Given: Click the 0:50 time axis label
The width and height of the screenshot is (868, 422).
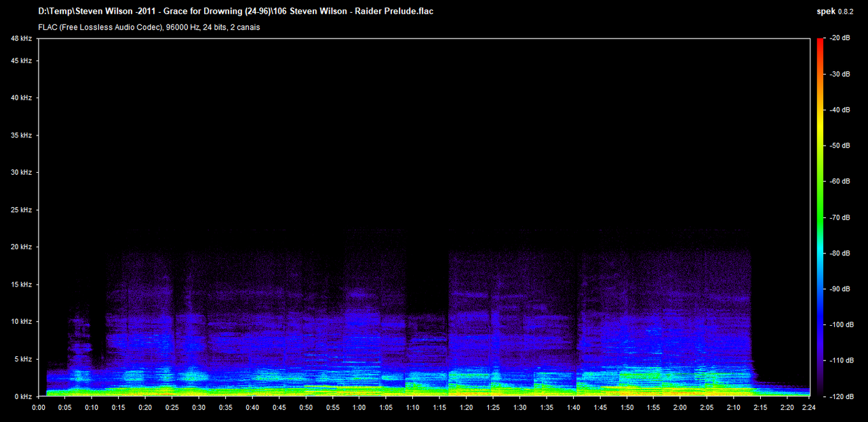Looking at the screenshot, I should (x=306, y=408).
